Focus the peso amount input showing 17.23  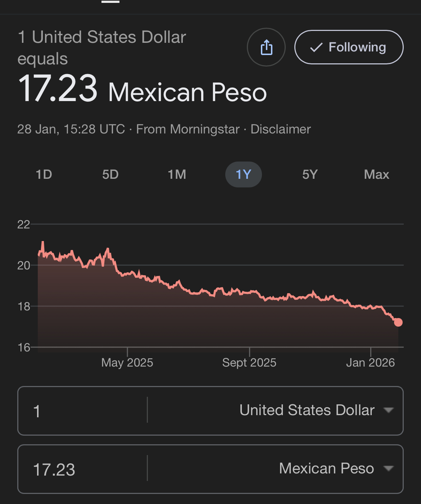click(x=83, y=469)
